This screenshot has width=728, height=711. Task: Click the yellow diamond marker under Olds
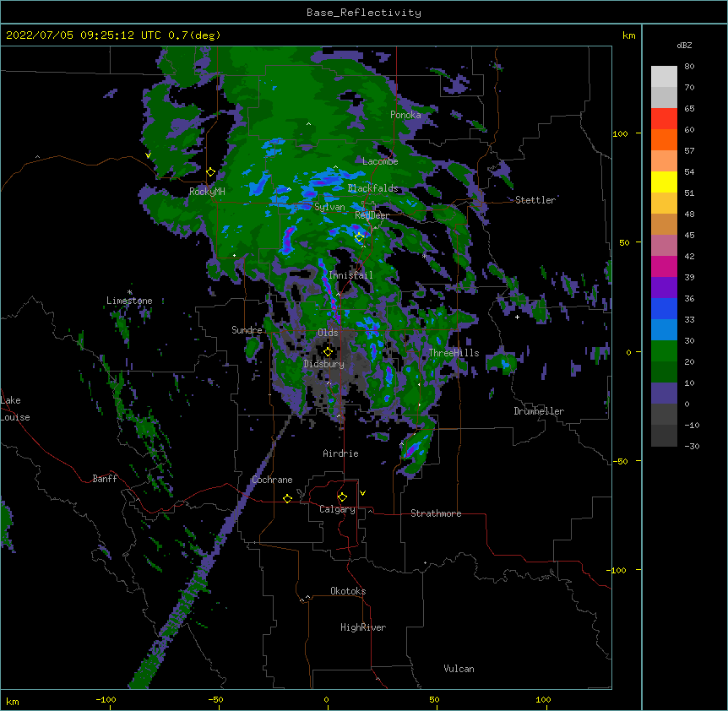coord(328,352)
